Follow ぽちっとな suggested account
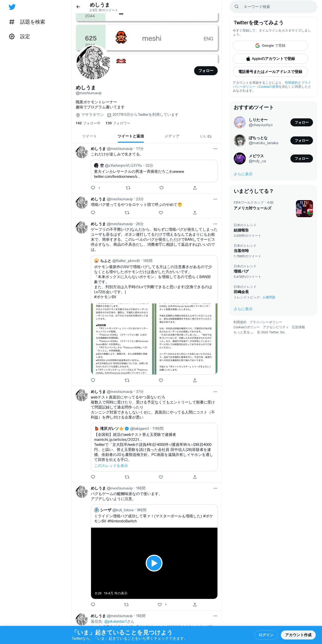Screen dimensions: 322x644 click(x=301, y=140)
